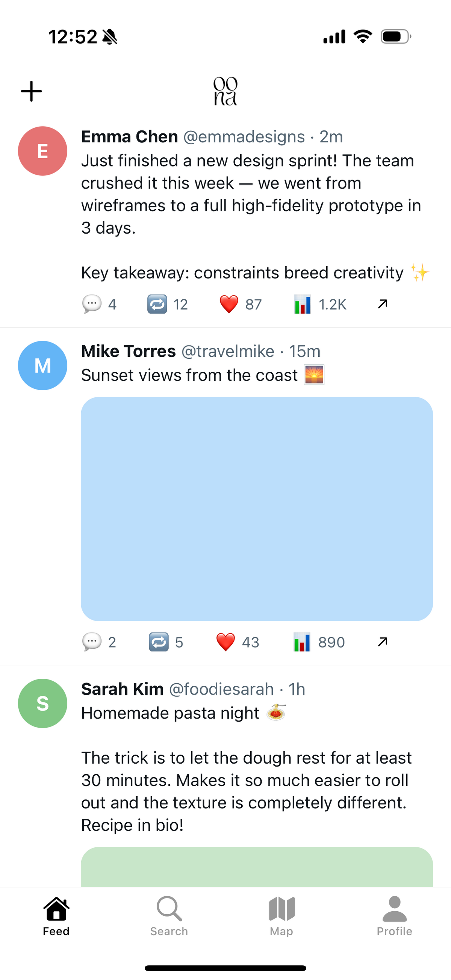
Task: Visit the @travelmike handle link
Action: pos(228,351)
